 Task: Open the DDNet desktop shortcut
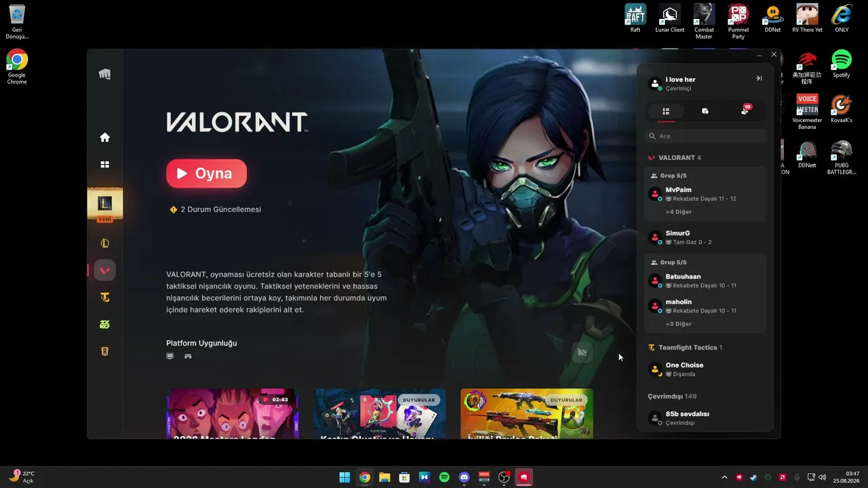(772, 18)
